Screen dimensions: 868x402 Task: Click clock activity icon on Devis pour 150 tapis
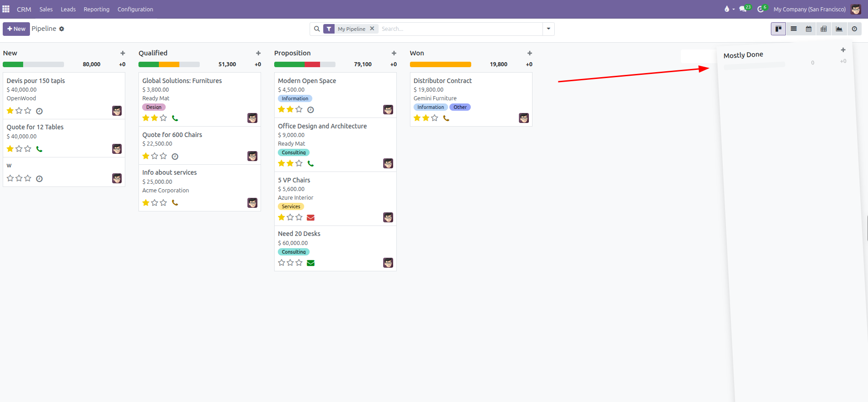[x=39, y=111]
